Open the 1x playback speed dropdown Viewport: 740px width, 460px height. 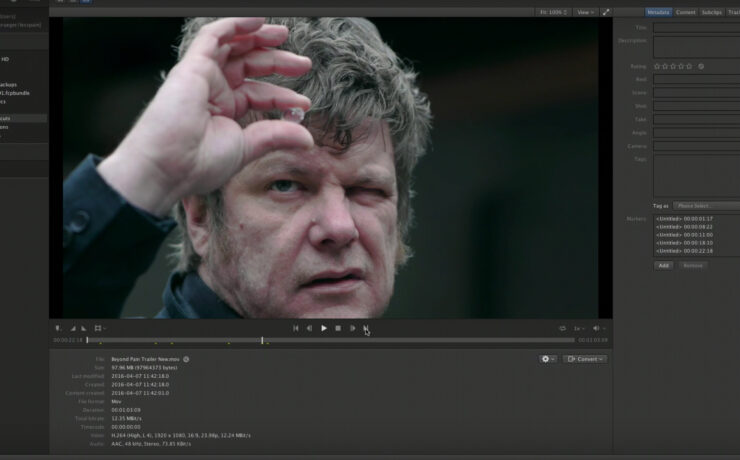click(x=579, y=328)
